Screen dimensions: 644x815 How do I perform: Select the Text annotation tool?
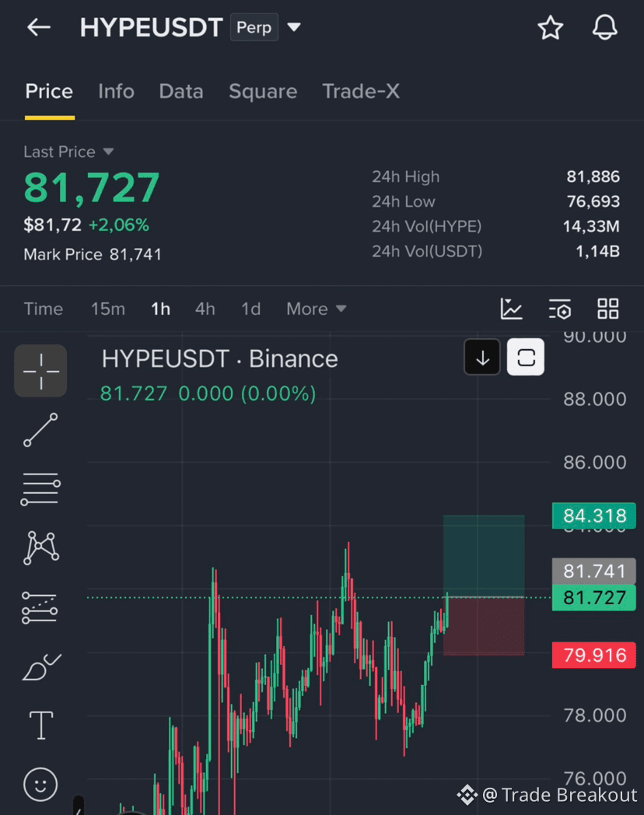click(x=41, y=725)
